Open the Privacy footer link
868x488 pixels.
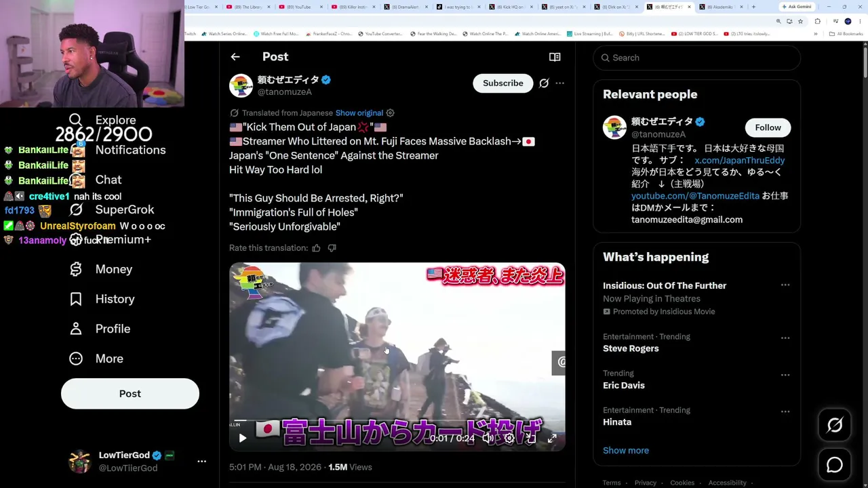(x=646, y=483)
